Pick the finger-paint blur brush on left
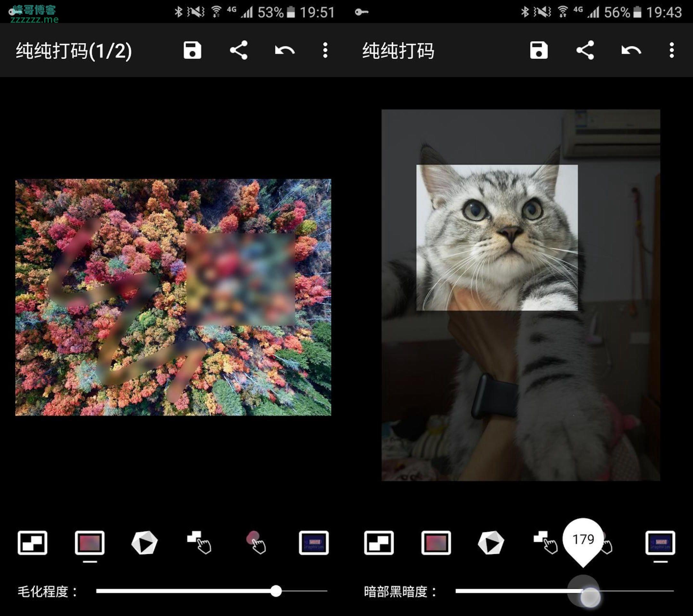The image size is (693, 616). point(257,543)
